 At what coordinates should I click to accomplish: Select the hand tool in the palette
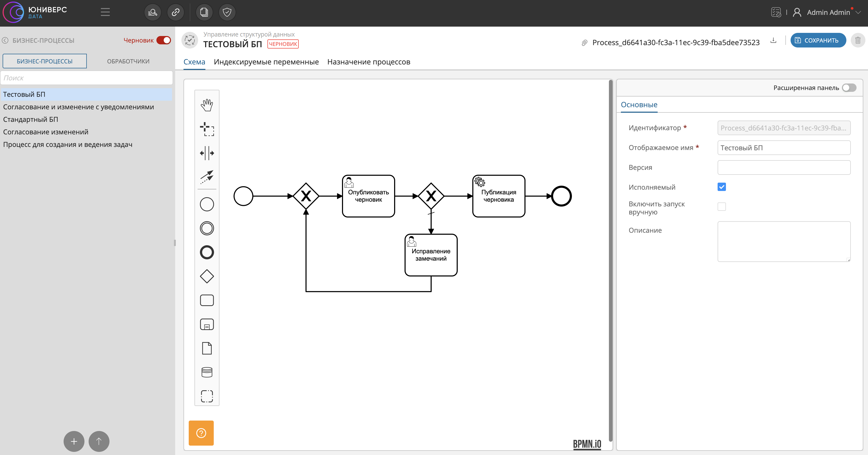click(x=206, y=105)
